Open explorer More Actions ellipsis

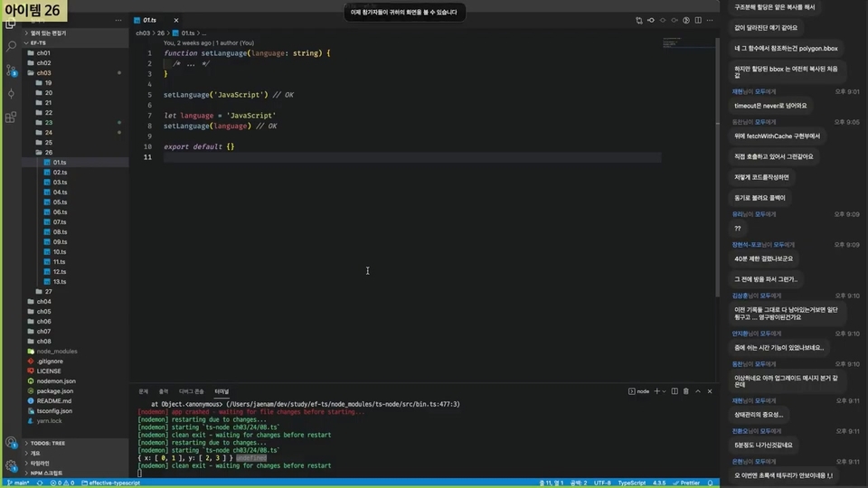[x=118, y=21]
